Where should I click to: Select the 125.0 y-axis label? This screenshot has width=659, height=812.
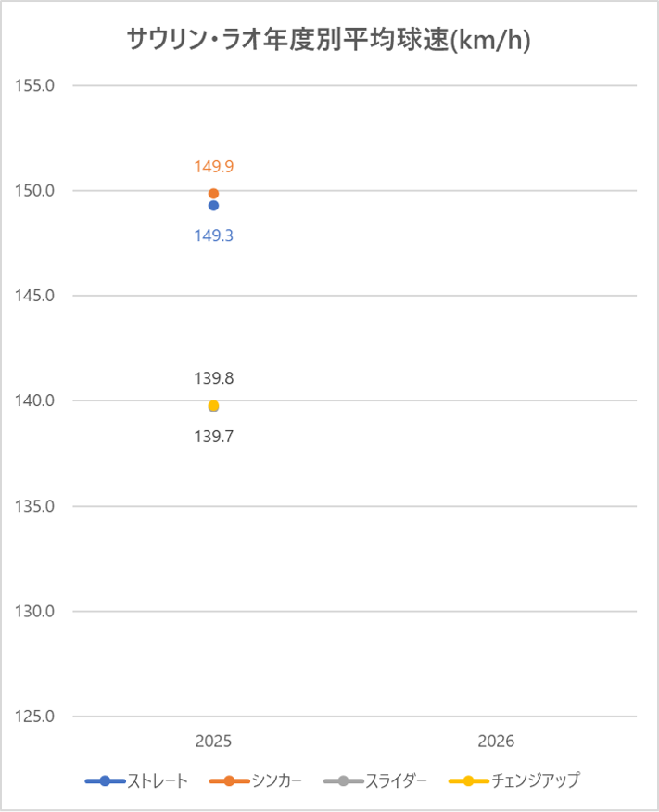[x=35, y=717]
